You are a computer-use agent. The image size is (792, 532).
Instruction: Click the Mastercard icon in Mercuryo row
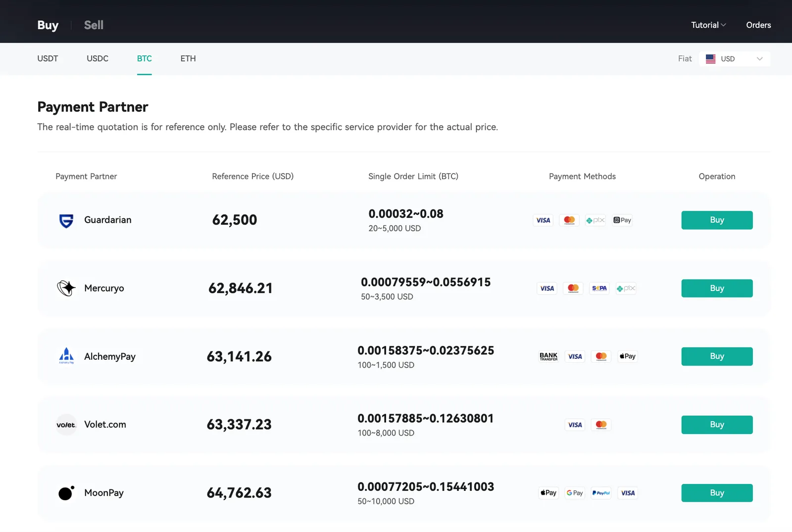click(573, 288)
